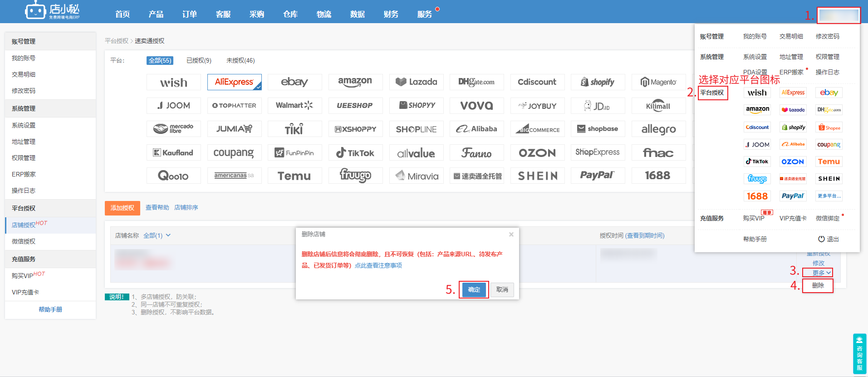Select the JUMIA platform tile
Image resolution: width=868 pixels, height=377 pixels.
point(235,129)
